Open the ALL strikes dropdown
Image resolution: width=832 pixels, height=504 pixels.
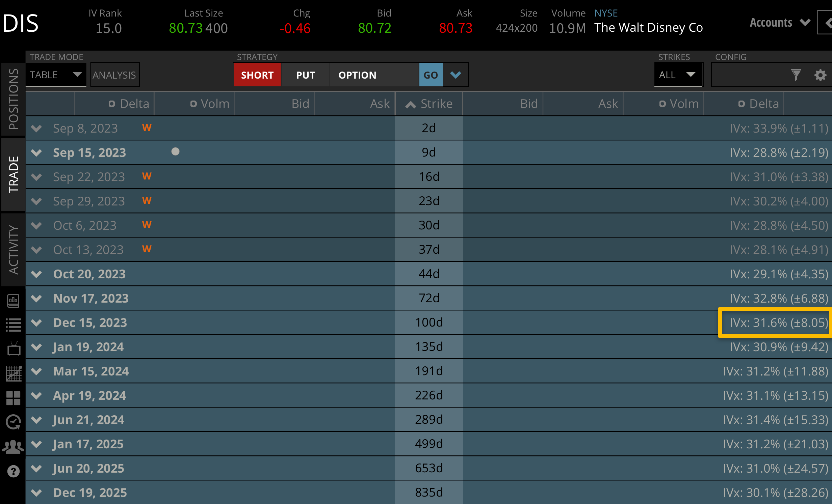coord(678,75)
